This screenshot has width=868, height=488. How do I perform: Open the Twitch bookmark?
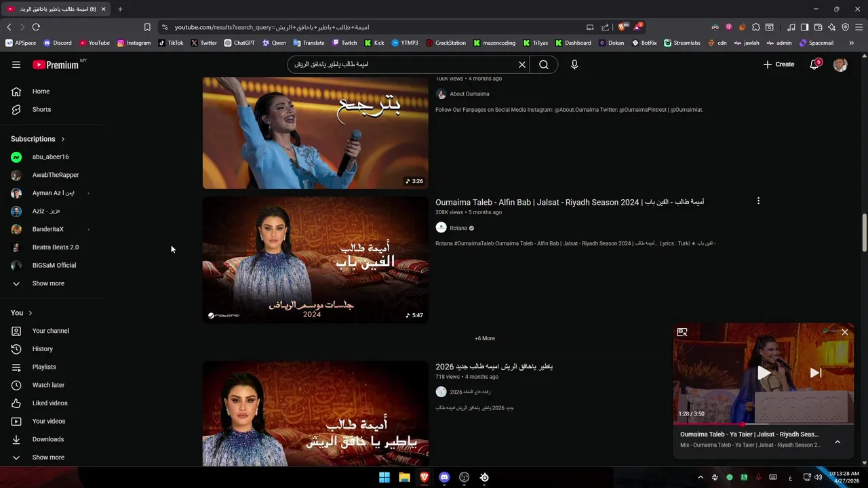click(x=344, y=43)
